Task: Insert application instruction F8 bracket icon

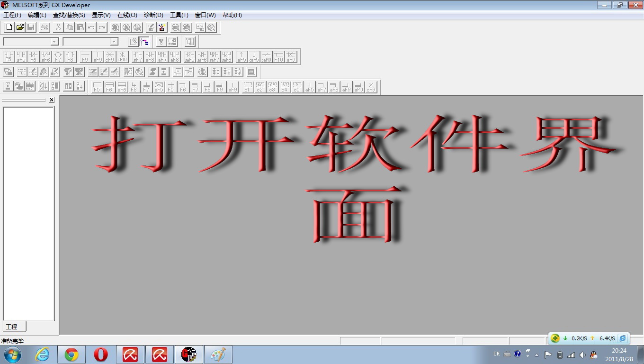Action: coord(70,57)
